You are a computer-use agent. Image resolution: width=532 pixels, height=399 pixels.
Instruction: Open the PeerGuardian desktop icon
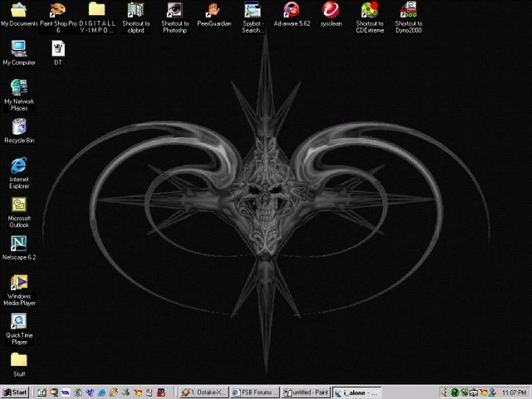click(214, 14)
